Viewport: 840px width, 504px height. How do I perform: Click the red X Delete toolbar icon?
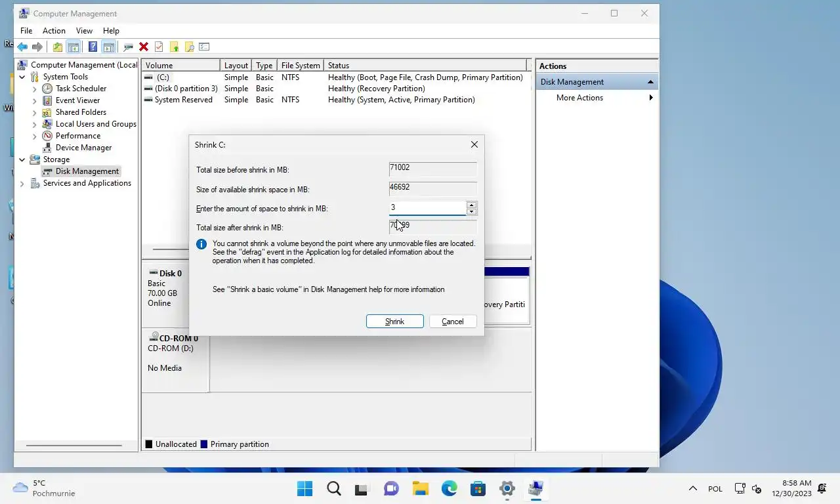(143, 47)
